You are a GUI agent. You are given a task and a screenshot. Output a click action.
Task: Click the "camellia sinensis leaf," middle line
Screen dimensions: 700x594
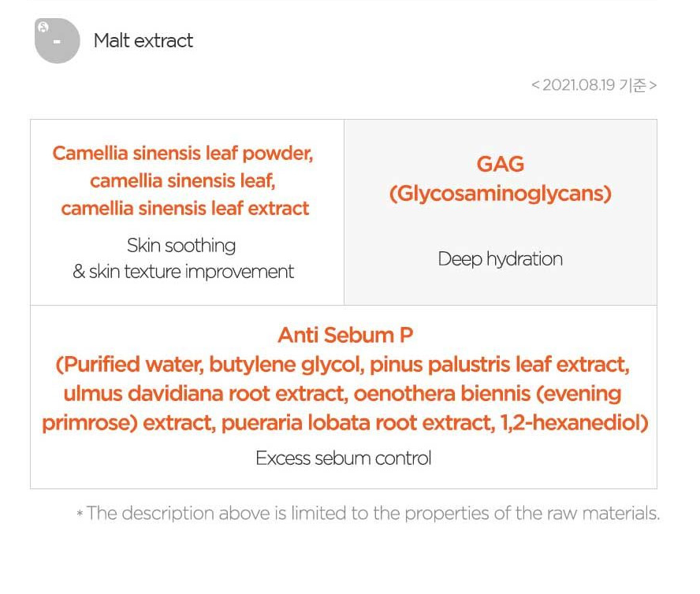(182, 180)
